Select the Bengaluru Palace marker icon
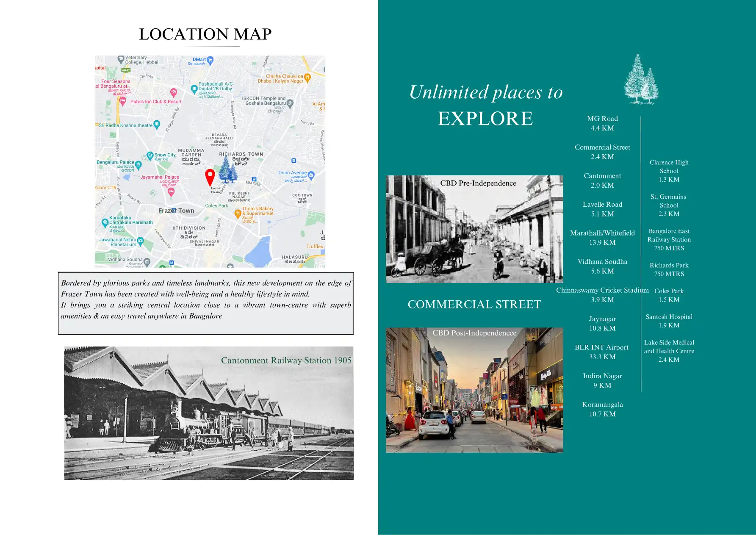Image resolution: width=756 pixels, height=535 pixels. [138, 164]
